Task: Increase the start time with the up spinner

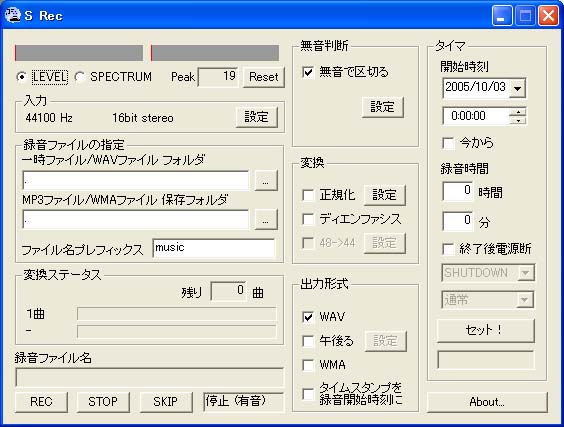Action: [x=518, y=112]
